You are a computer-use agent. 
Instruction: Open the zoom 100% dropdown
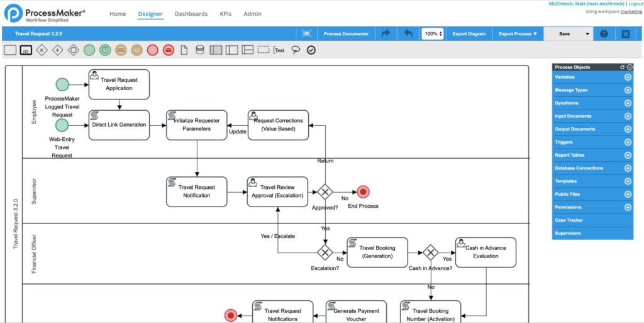coord(432,34)
